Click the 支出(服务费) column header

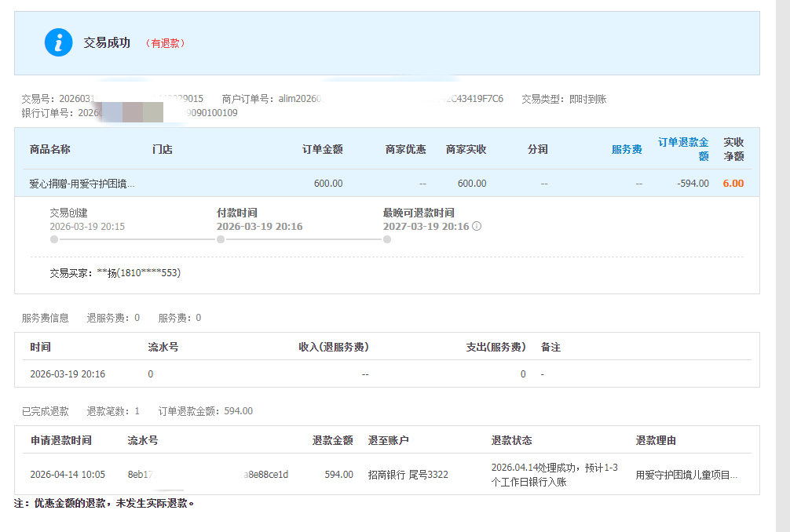(496, 347)
